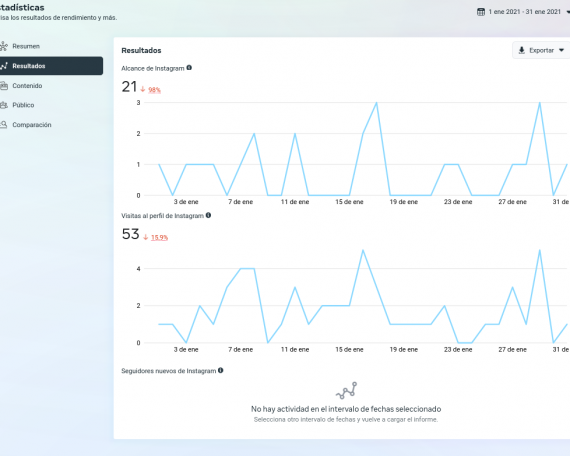Click 11 de ene label on reach chart
The image size is (570, 456).
point(295,202)
